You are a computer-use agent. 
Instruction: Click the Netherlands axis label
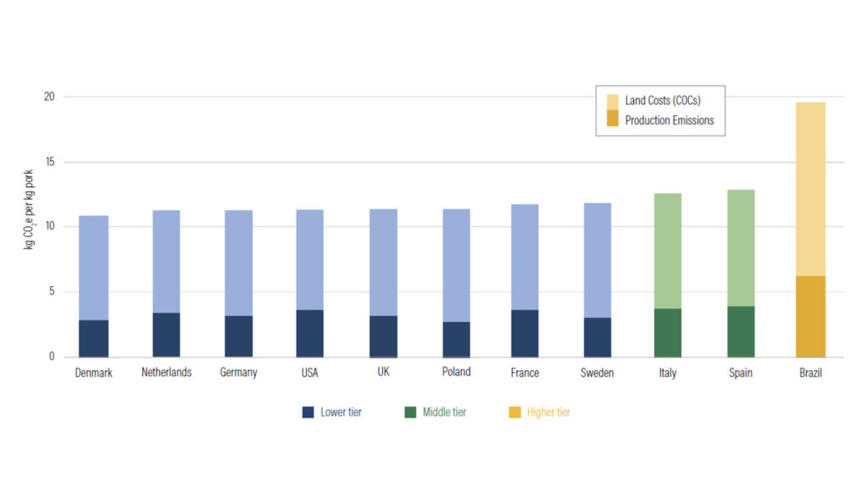pyautogui.click(x=166, y=373)
